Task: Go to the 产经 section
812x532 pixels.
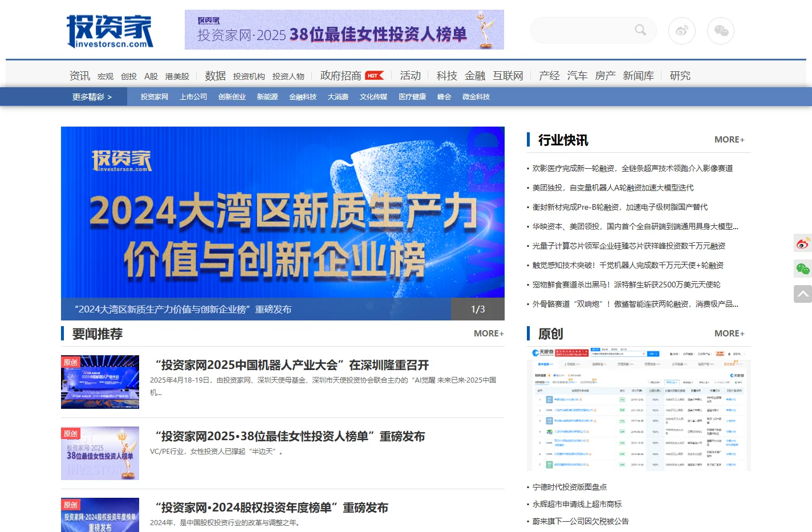Action: [x=550, y=76]
